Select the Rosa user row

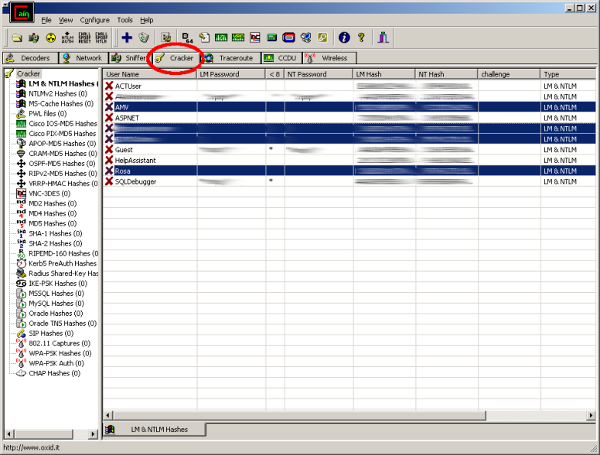pos(350,171)
